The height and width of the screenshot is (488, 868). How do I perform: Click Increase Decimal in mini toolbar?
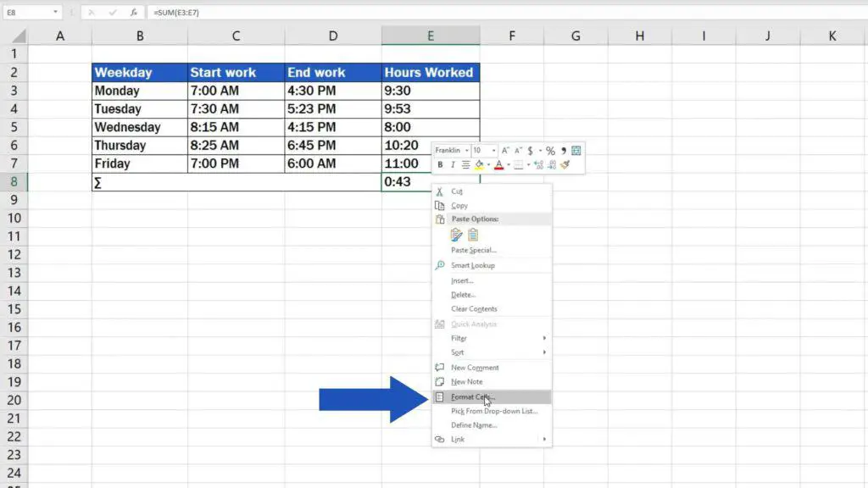[x=538, y=165]
